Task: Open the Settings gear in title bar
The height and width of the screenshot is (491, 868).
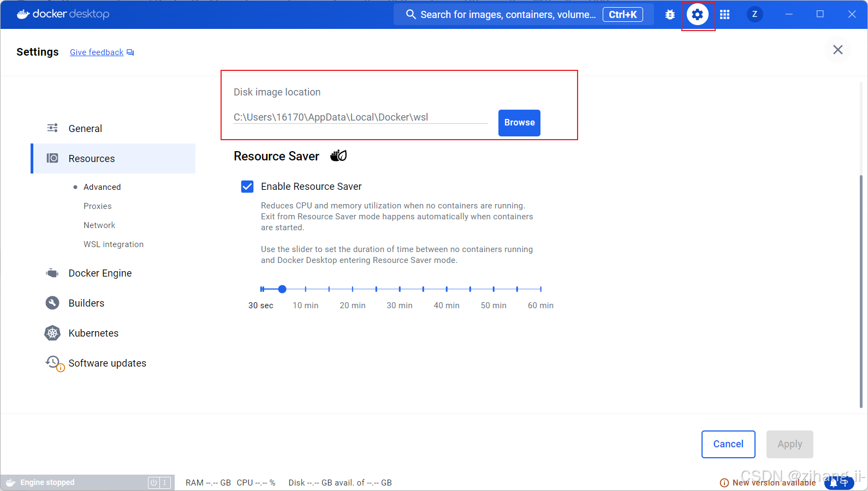Action: tap(697, 15)
